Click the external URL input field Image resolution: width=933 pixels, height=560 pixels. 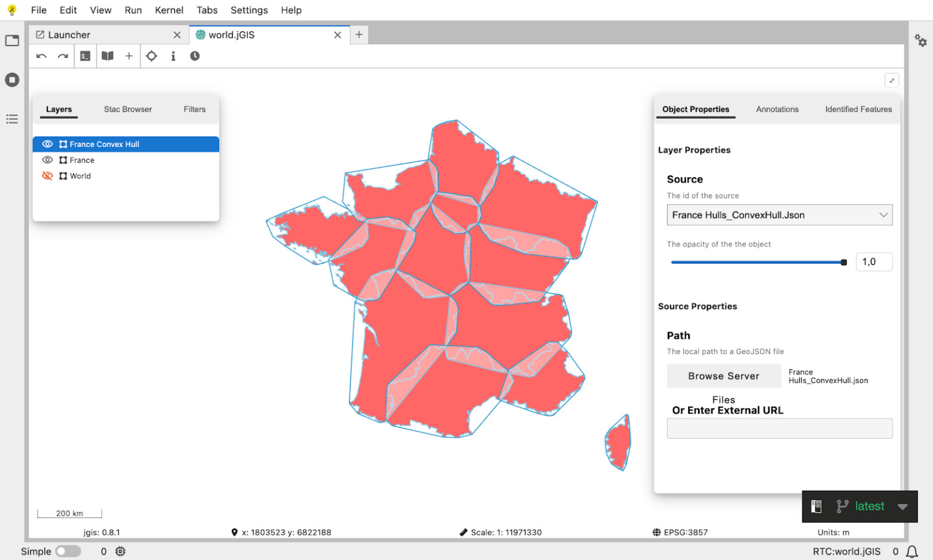[x=779, y=428]
